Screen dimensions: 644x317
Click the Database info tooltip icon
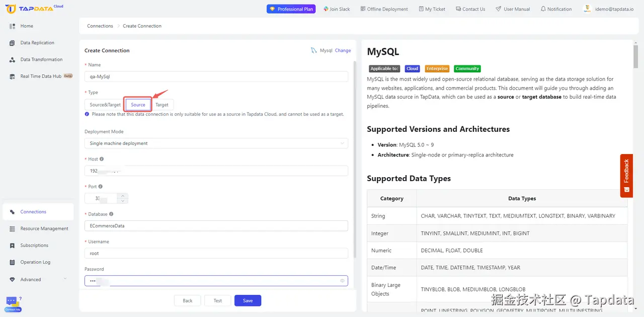111,214
